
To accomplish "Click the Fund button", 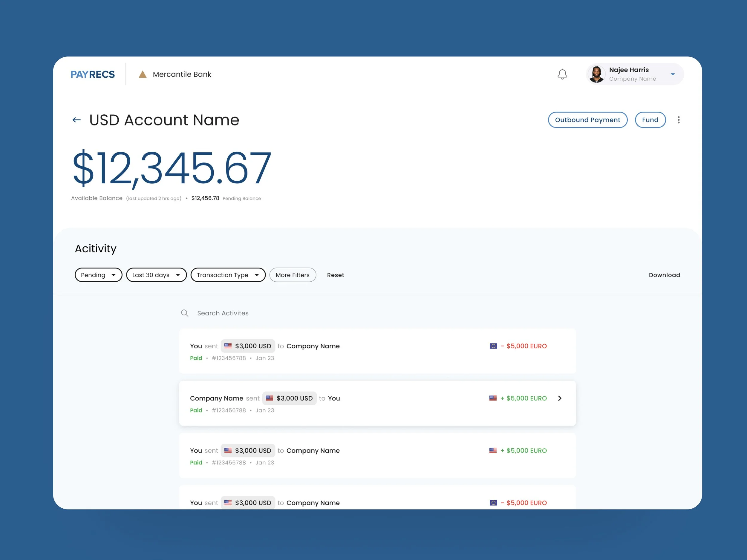I will 650,120.
